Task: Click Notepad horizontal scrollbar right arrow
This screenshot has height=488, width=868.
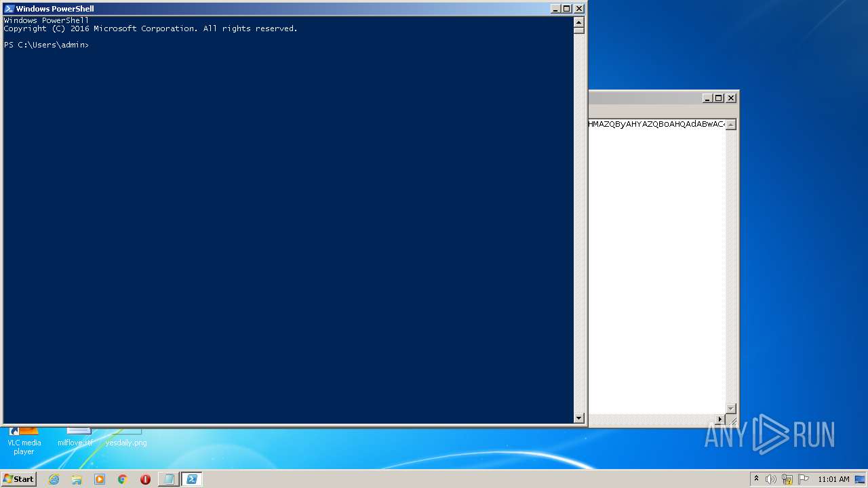Action: coord(720,420)
